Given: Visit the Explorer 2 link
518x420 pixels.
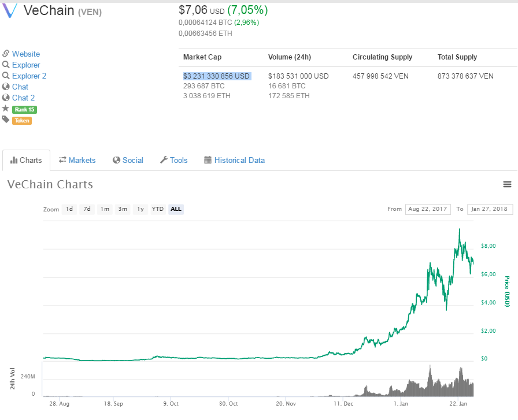Looking at the screenshot, I should coord(29,76).
